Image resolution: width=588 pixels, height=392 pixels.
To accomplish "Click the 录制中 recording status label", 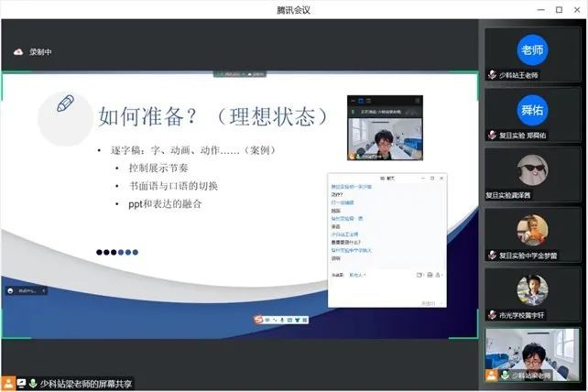I will (x=40, y=52).
